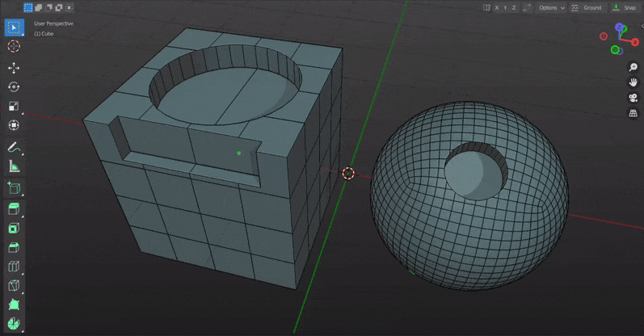Toggle X axis mirror

(497, 8)
